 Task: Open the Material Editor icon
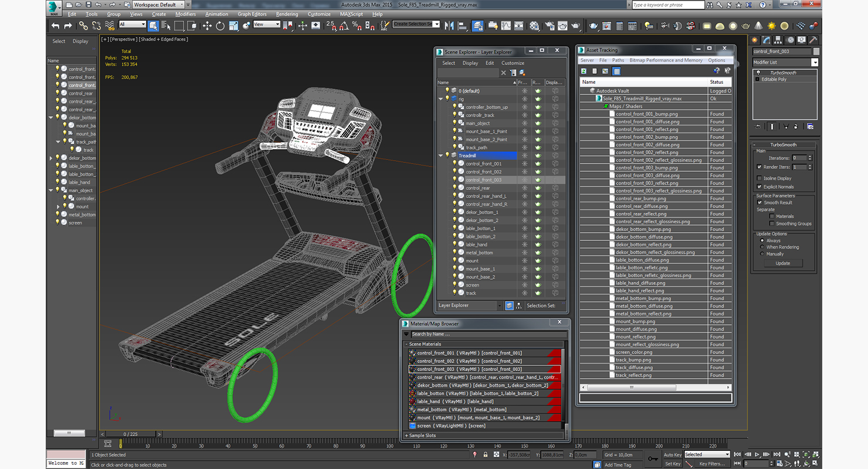click(534, 26)
